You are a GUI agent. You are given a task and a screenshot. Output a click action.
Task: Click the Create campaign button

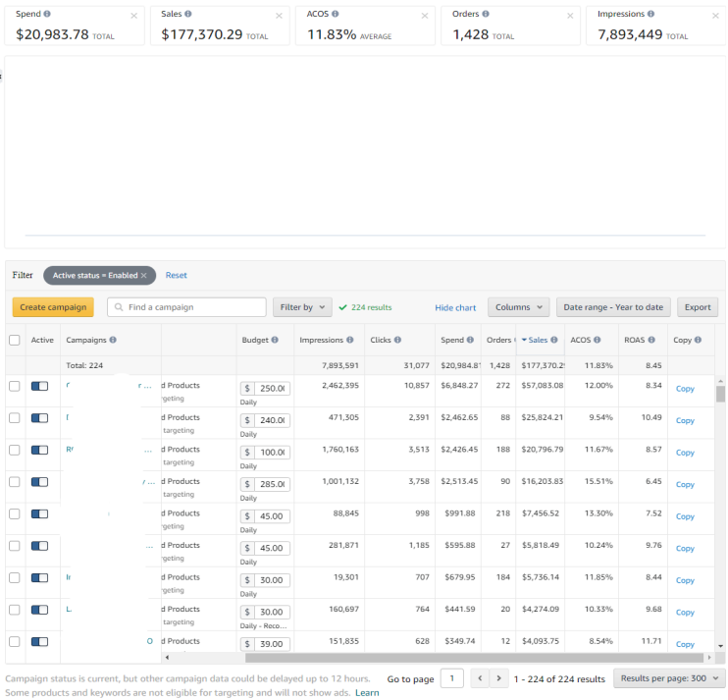click(x=53, y=307)
